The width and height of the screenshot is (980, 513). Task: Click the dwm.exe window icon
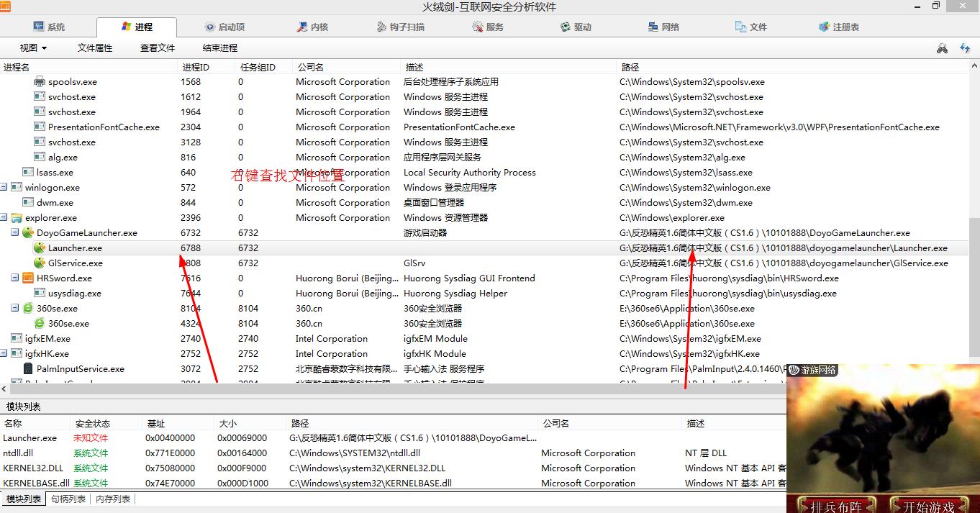pyautogui.click(x=28, y=203)
